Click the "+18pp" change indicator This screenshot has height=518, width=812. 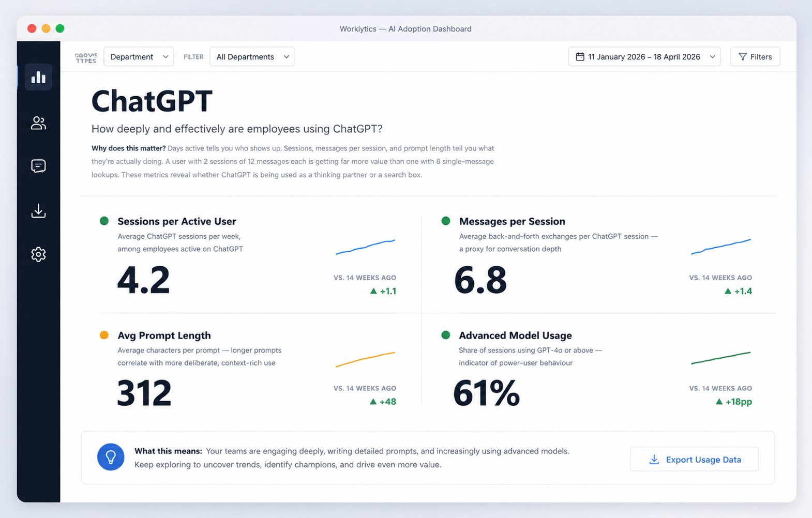click(734, 402)
